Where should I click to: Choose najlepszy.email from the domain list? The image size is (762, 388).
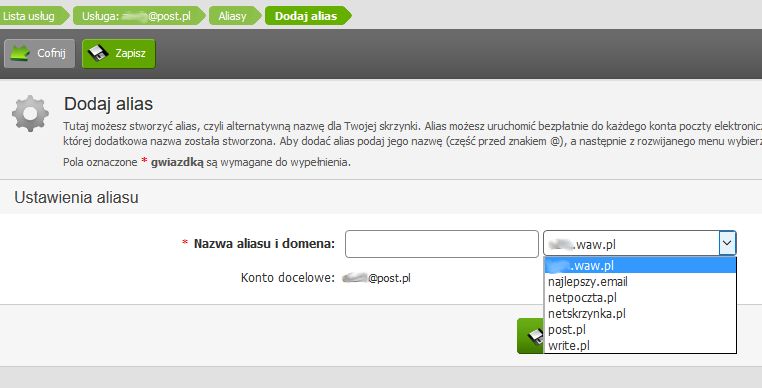[640, 282]
